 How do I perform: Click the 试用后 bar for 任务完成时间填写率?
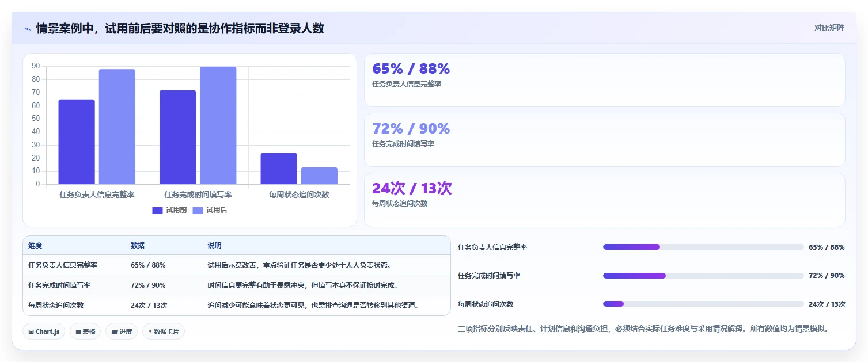pyautogui.click(x=218, y=125)
